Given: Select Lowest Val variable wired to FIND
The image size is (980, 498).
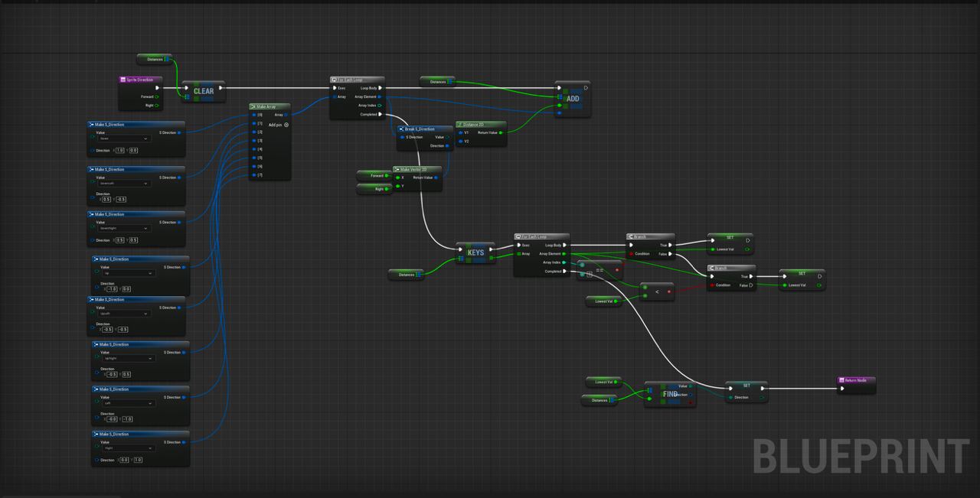Looking at the screenshot, I should click(x=604, y=382).
